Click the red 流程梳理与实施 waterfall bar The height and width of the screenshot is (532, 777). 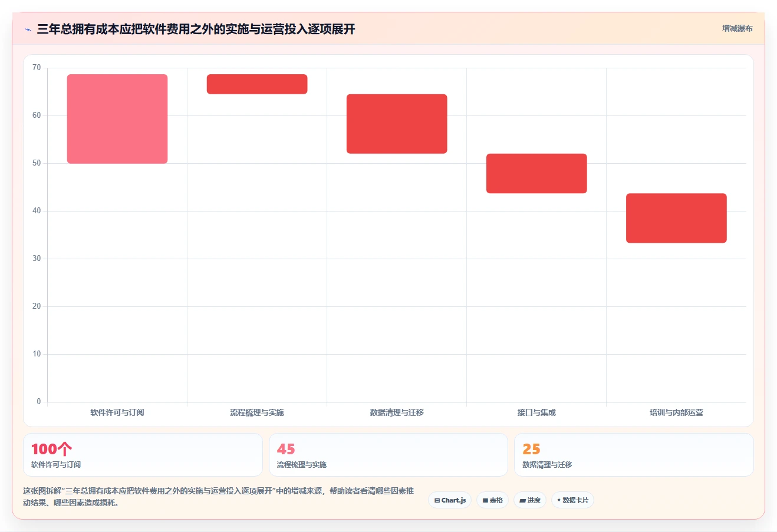[x=257, y=84]
